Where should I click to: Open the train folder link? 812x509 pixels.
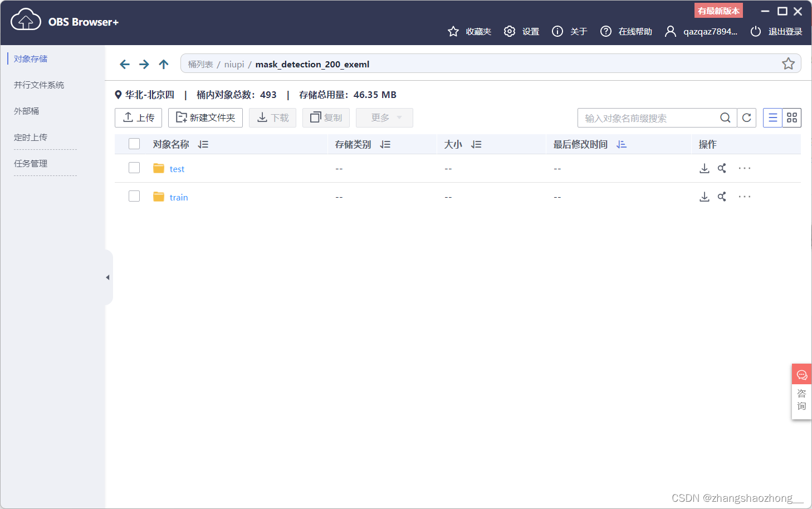point(179,197)
